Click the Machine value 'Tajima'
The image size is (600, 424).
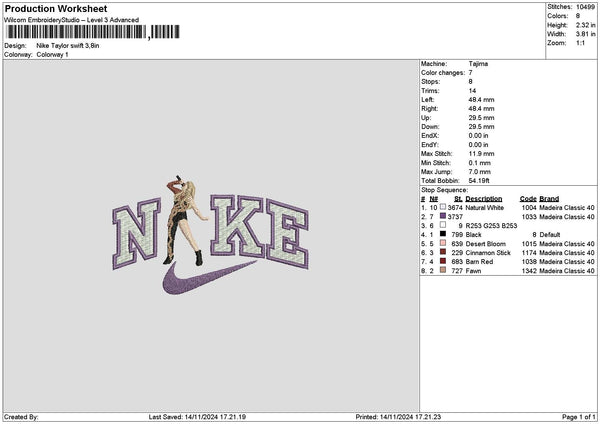[478, 64]
